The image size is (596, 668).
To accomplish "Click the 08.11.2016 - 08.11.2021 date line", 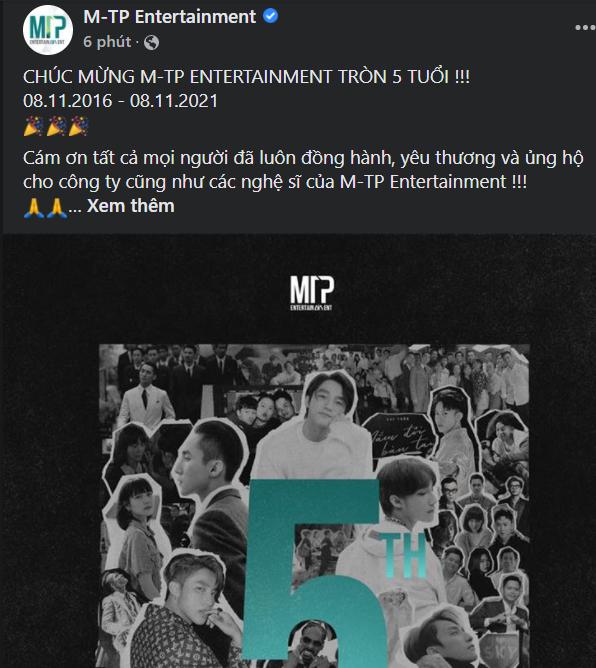I will (x=121, y=101).
